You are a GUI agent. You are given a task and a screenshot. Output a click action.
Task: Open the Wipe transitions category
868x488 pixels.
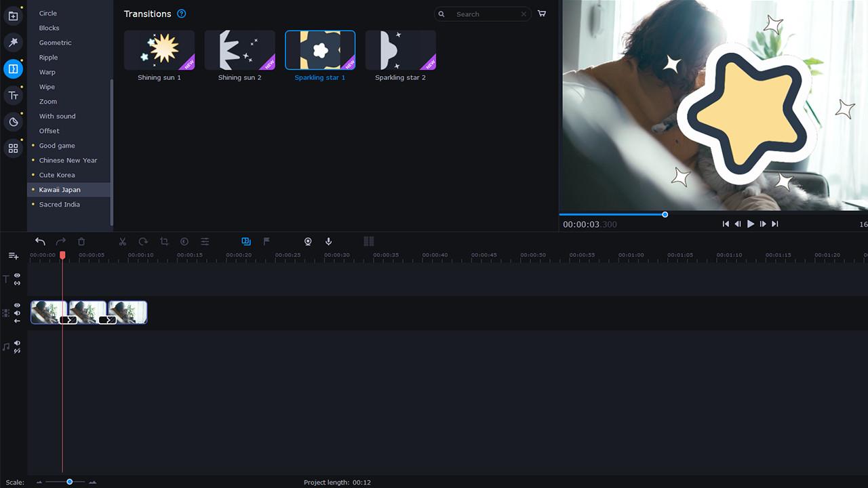(47, 87)
